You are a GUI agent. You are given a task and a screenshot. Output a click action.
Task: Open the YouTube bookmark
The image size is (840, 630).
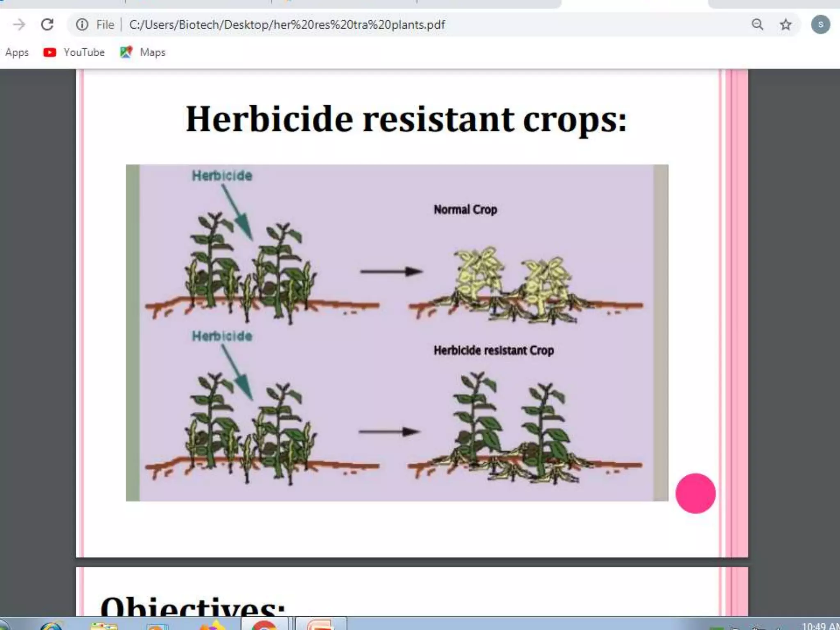click(74, 52)
